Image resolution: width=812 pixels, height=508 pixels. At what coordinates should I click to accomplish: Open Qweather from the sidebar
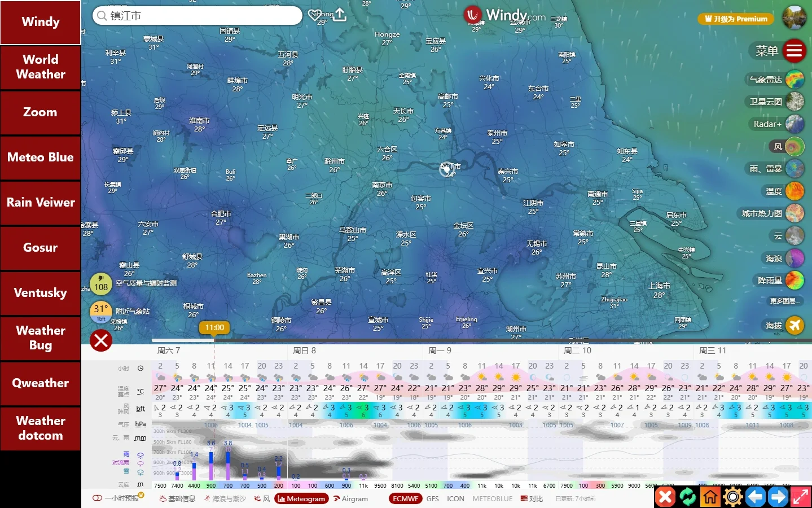[41, 383]
